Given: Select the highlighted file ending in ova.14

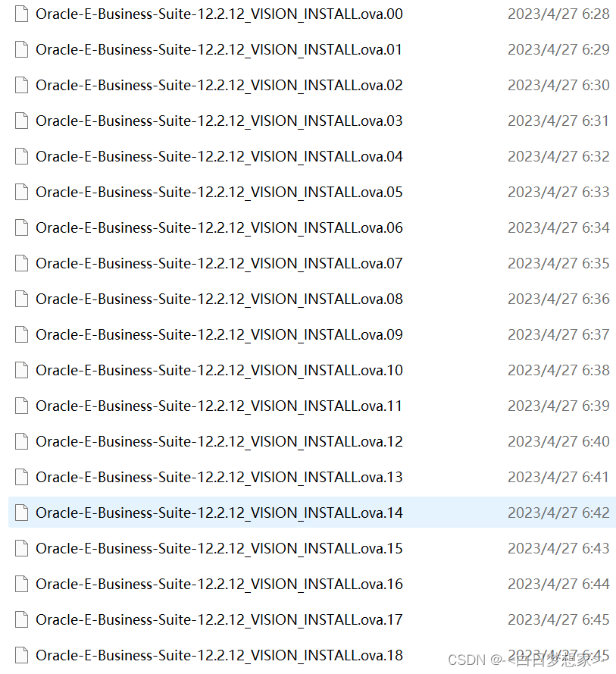Looking at the screenshot, I should (x=219, y=513).
